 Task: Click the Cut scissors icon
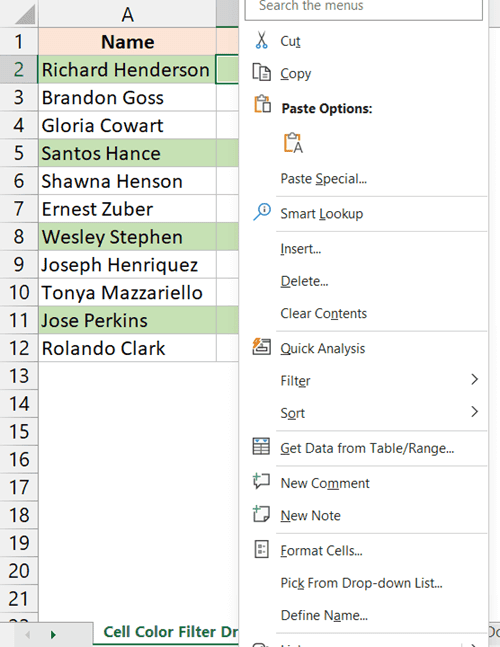pos(261,40)
